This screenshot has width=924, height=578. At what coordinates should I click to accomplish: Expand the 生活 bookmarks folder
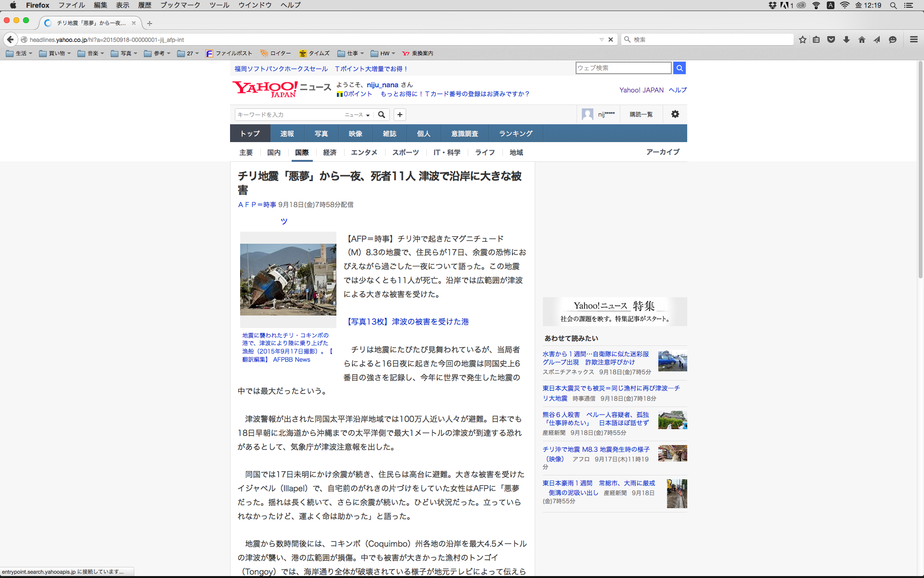19,53
